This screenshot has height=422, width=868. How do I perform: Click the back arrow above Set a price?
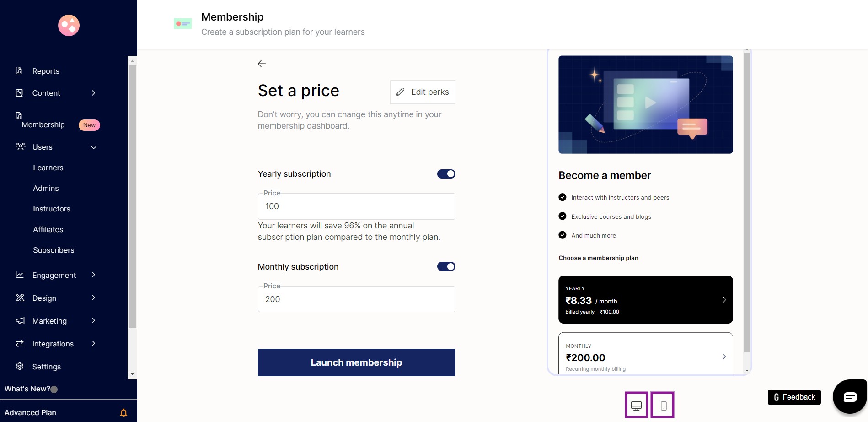[x=262, y=64]
